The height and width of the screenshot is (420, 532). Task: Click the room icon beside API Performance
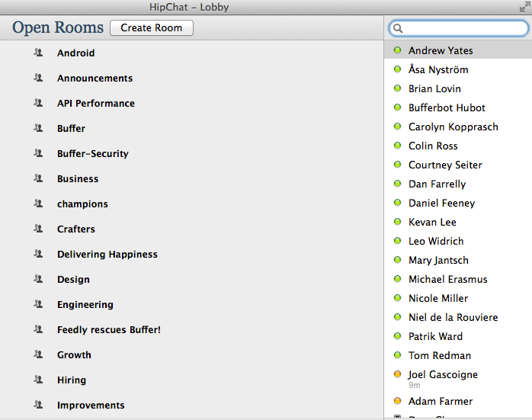[x=38, y=103]
